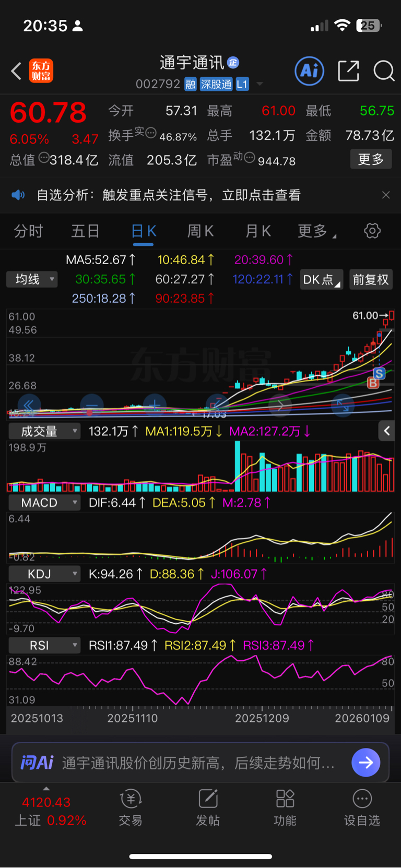Tap the B buy signal marker
The height and width of the screenshot is (868, 401).
[373, 383]
